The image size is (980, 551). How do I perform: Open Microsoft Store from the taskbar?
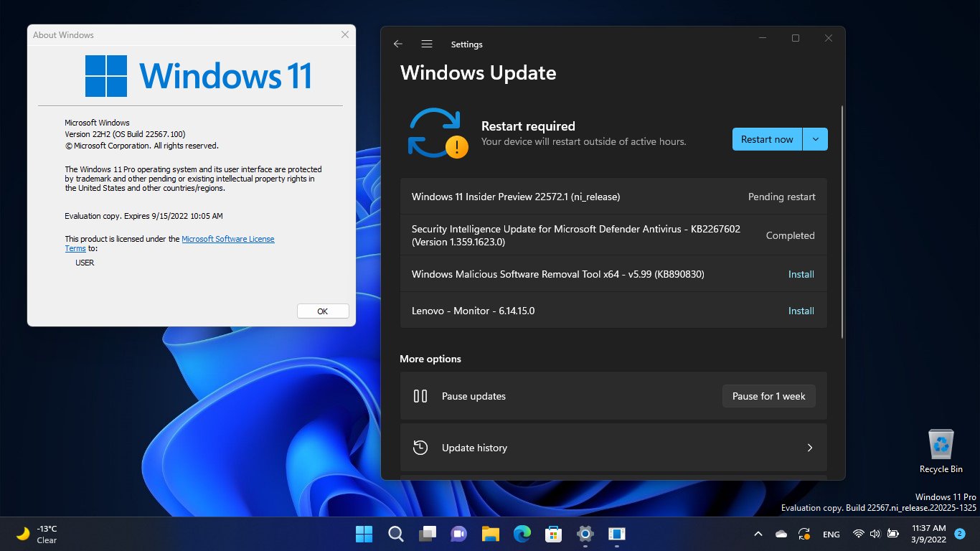553,534
